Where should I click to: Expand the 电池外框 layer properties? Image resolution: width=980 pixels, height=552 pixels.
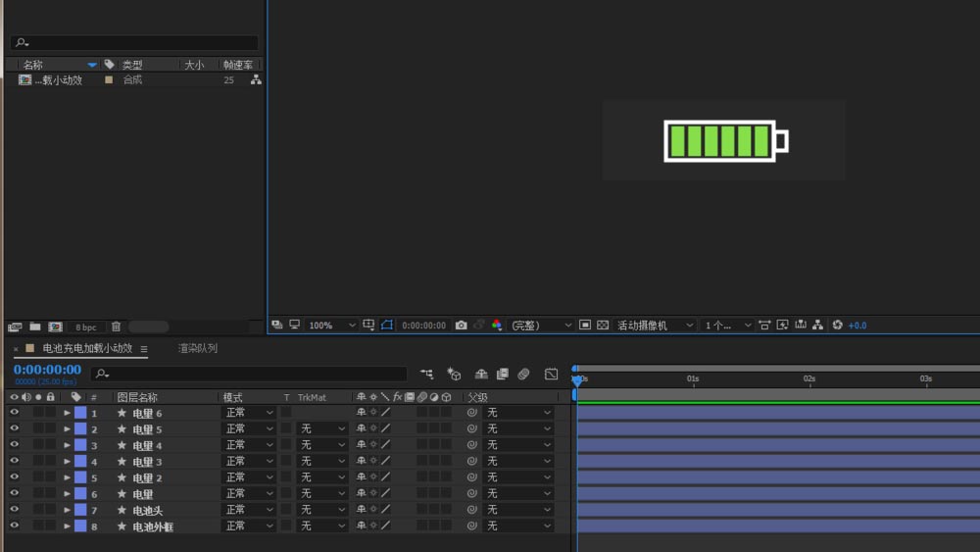pos(67,527)
